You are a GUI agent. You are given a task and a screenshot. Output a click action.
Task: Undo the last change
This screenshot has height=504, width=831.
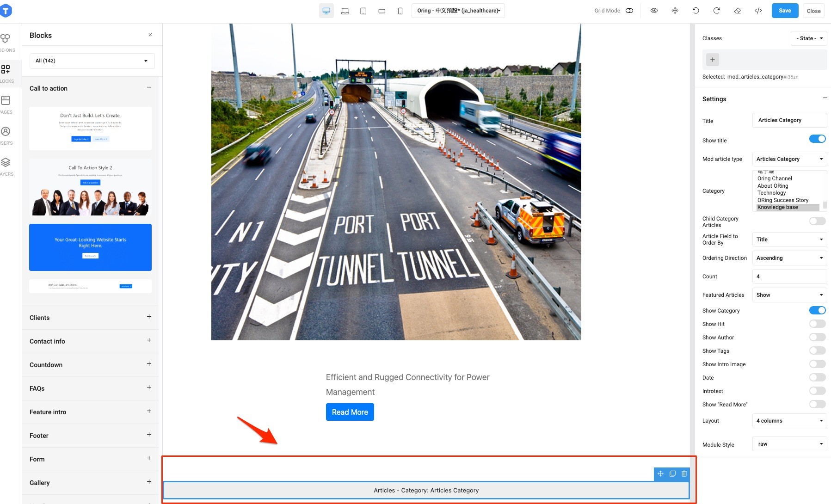coord(696,11)
